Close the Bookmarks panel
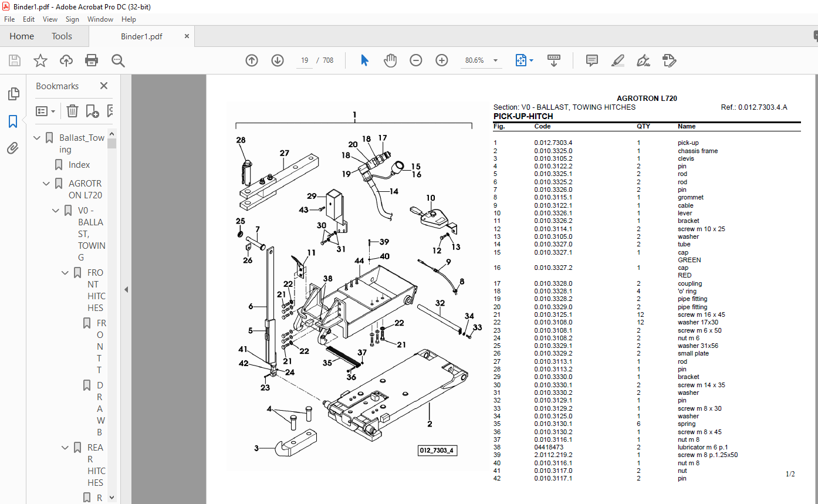 [104, 86]
